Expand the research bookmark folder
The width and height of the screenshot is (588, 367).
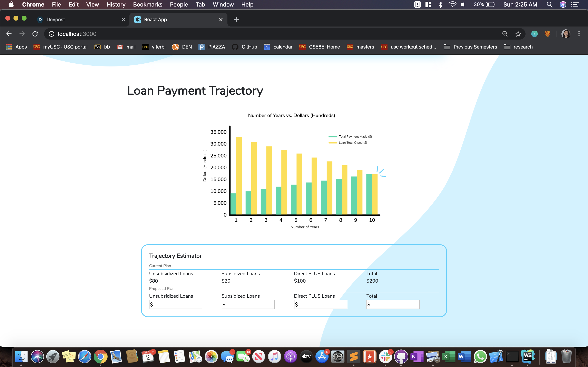tap(518, 47)
